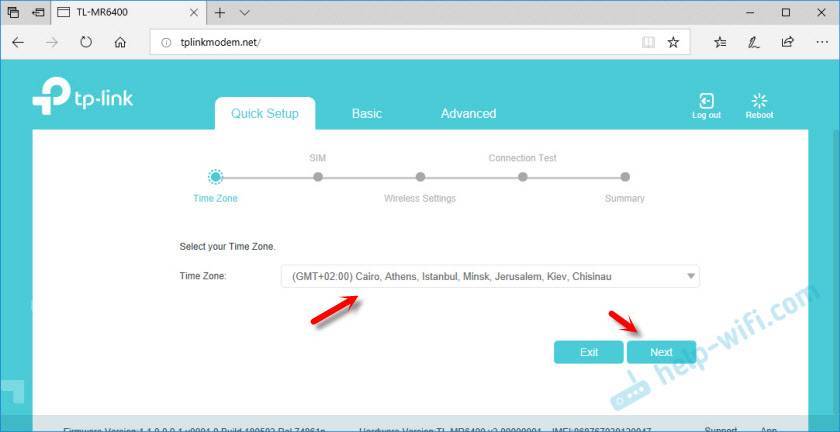Click the Reboot icon

[x=759, y=106]
